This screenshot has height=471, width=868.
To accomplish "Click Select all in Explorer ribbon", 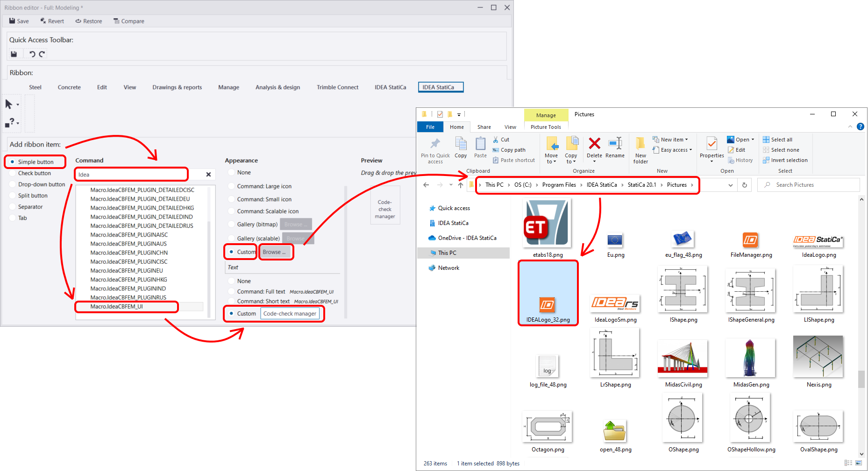I will [x=777, y=140].
